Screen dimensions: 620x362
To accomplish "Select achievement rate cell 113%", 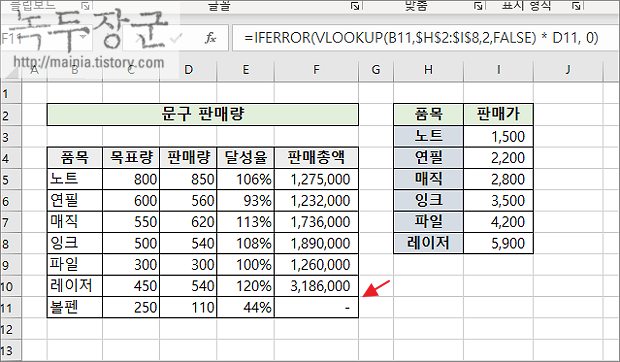I will pos(246,222).
